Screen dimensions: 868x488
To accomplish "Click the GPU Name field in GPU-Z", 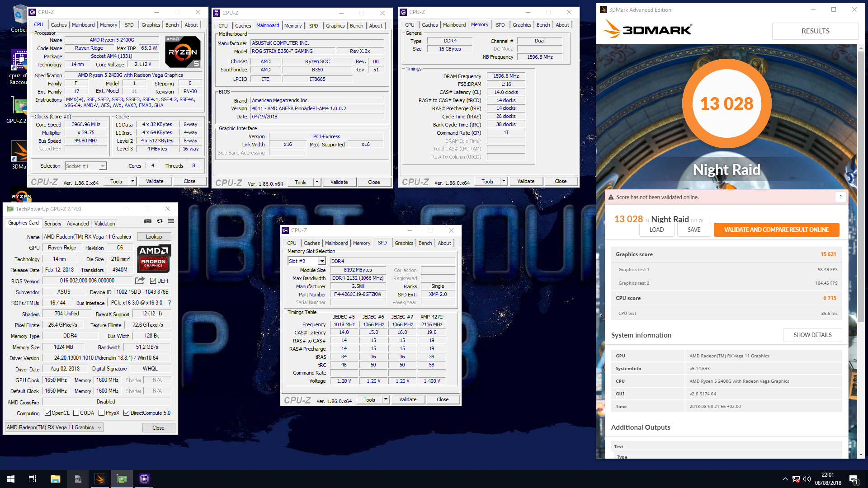I will 88,237.
